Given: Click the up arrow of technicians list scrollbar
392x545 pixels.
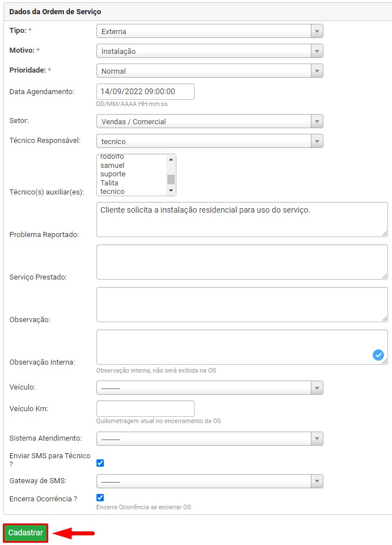Looking at the screenshot, I should [x=171, y=159].
